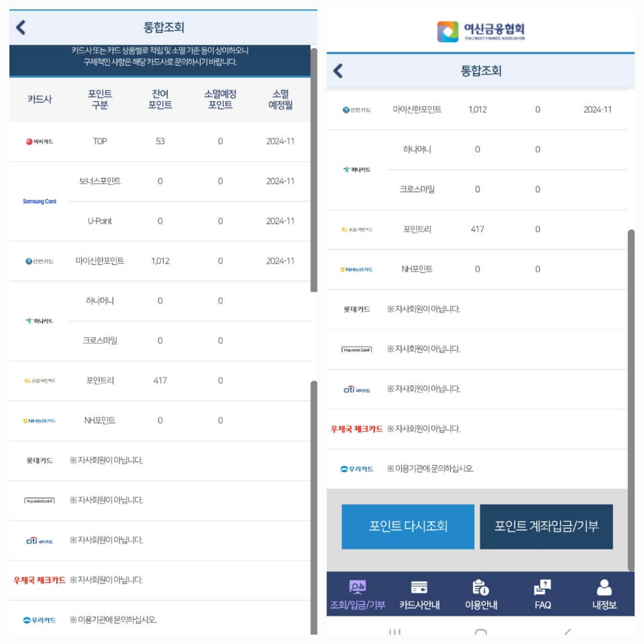The width and height of the screenshot is (644, 644).
Task: Select 소멸예정 포인트 column header
Action: click(220, 99)
